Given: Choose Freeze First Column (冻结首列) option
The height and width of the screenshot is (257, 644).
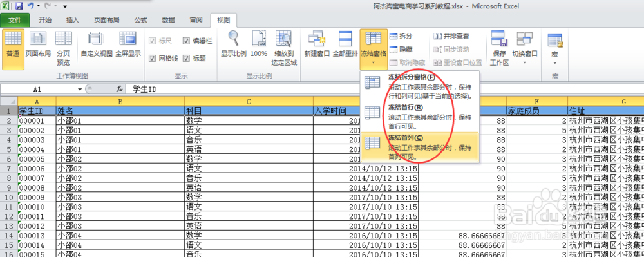Looking at the screenshot, I should click(420, 147).
